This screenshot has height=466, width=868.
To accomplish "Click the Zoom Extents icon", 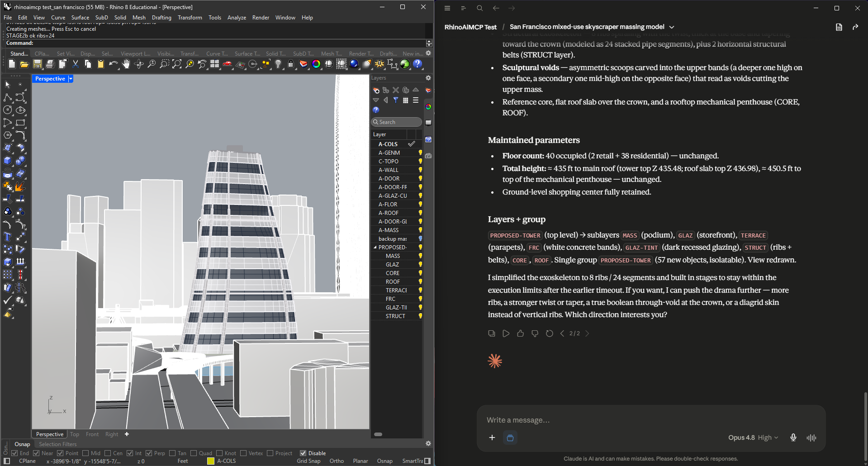I will point(177,64).
